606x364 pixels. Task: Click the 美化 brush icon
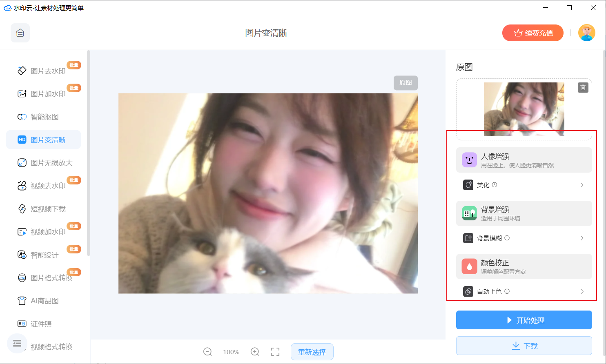[x=468, y=185]
